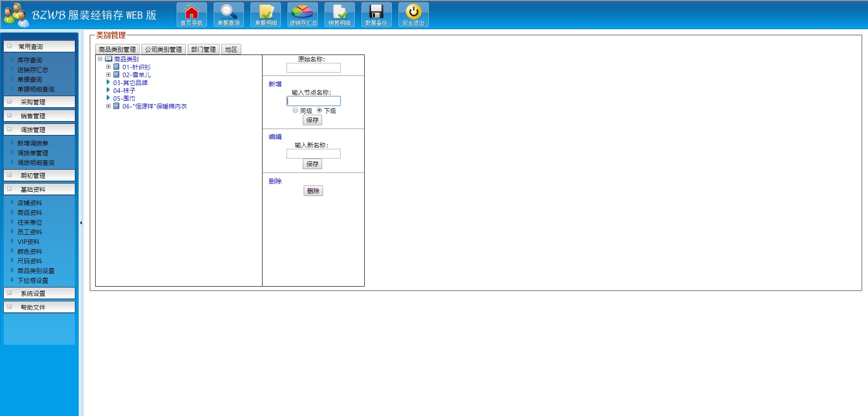Click 保存 button under 新增 section
The width and height of the screenshot is (868, 416).
tap(312, 120)
